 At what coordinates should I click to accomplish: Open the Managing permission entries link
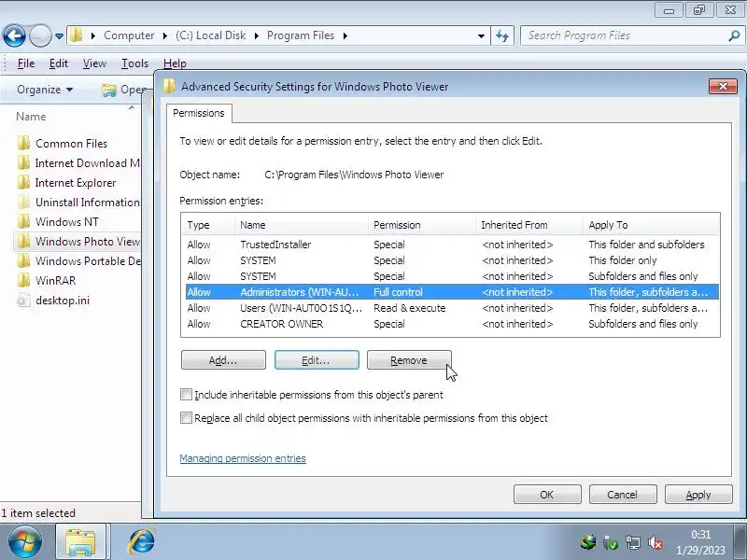point(243,458)
